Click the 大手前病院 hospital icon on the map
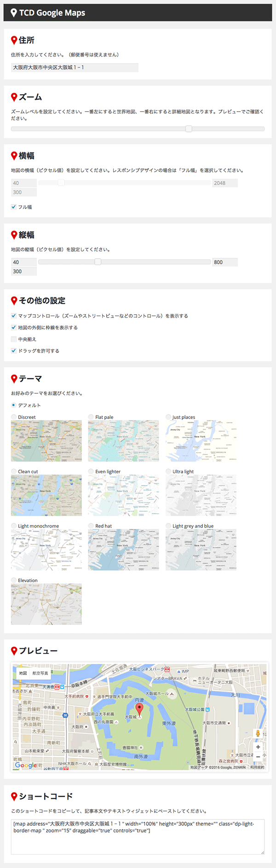Image resolution: width=276 pixels, height=868 pixels. pos(87,697)
